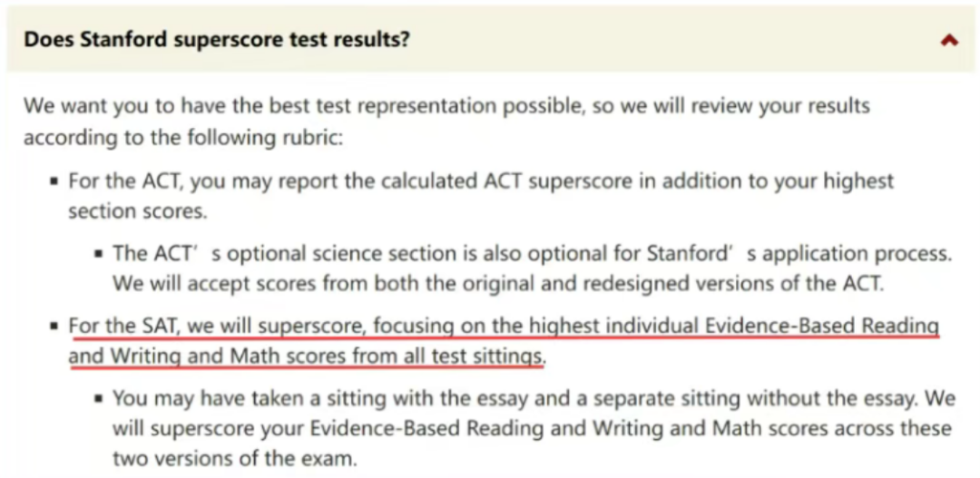Click the small bullet before "The ACT's optional science"
The width and height of the screenshot is (980, 478).
[x=98, y=255]
